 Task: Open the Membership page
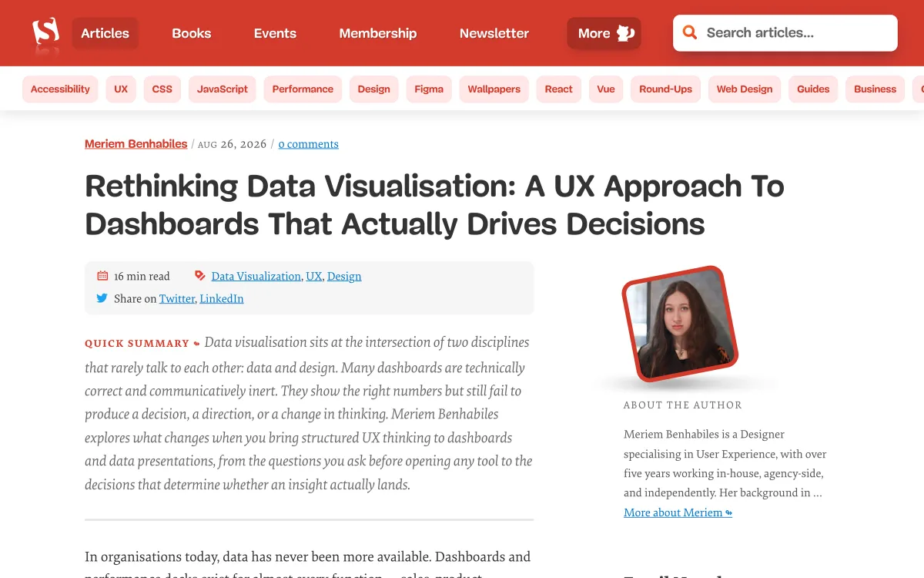pyautogui.click(x=378, y=33)
